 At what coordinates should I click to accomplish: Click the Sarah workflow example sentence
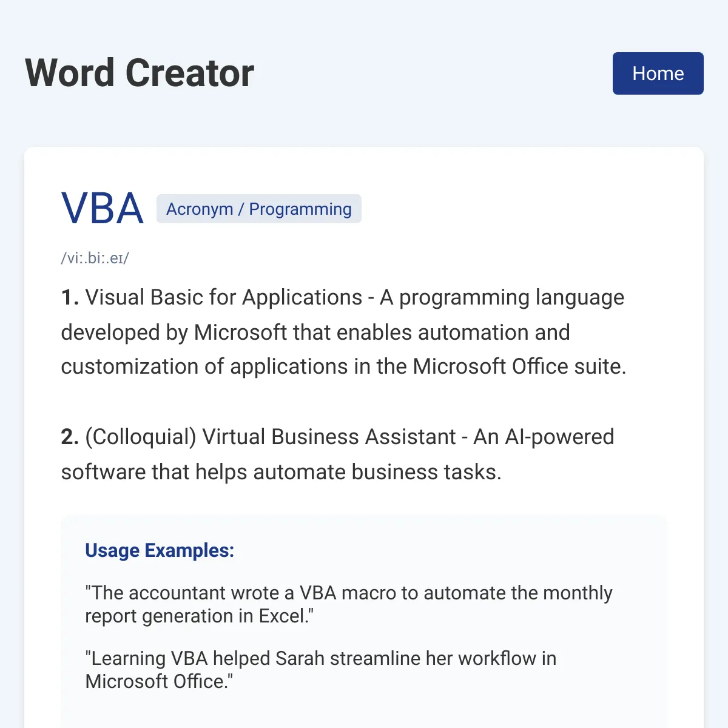click(321, 670)
